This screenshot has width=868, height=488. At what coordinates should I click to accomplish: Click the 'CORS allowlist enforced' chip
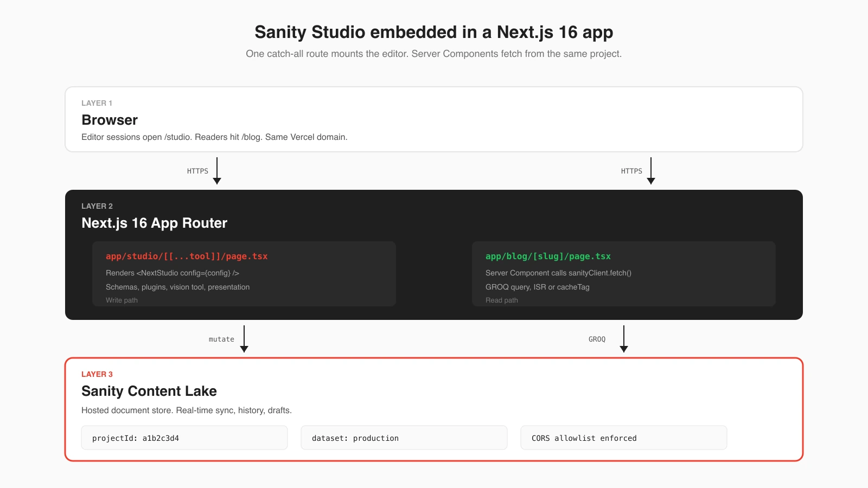pyautogui.click(x=624, y=438)
